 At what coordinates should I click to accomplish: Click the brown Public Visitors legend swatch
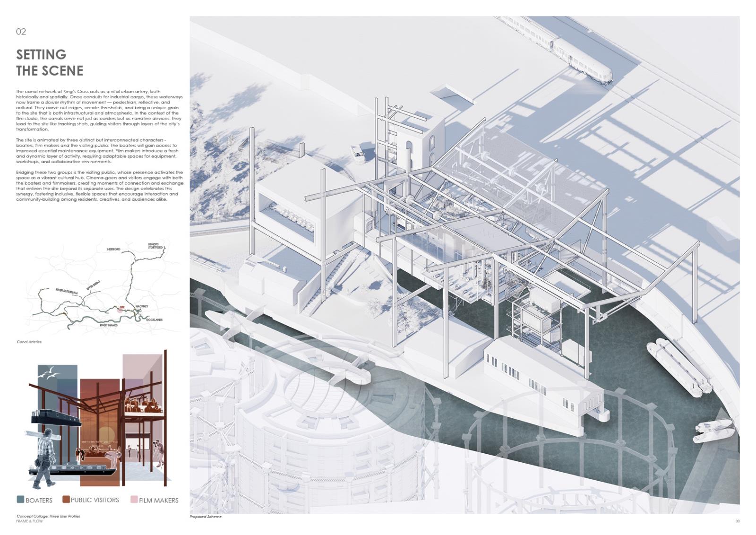click(x=66, y=500)
